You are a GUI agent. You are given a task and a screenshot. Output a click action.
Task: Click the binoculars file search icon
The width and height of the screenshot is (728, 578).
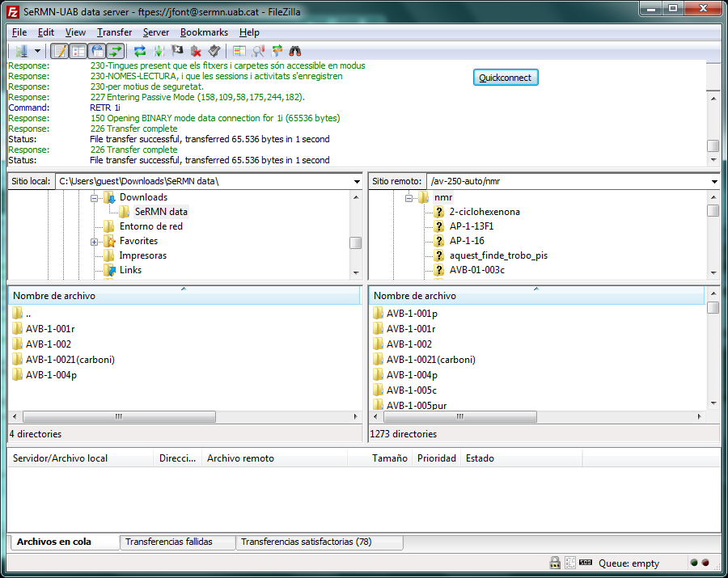pos(295,51)
